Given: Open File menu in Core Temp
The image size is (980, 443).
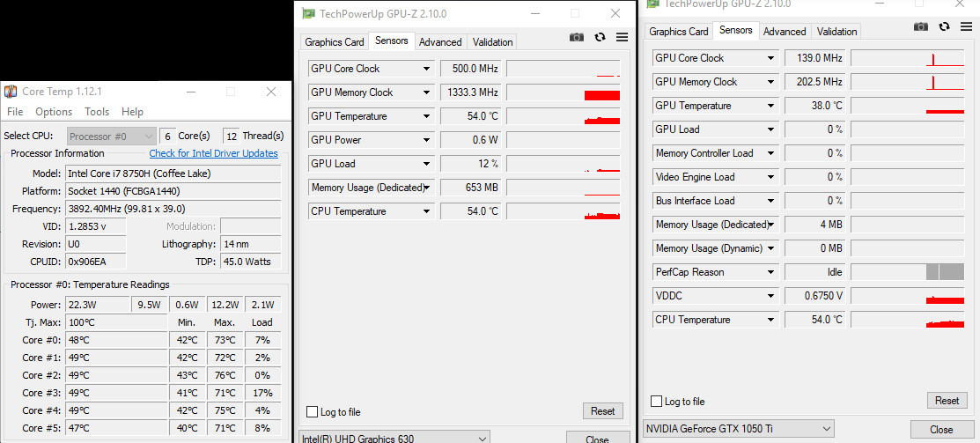Looking at the screenshot, I should (x=15, y=112).
